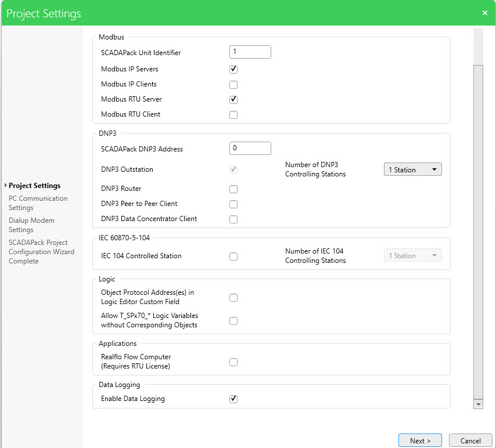Viewport: 496px width, 448px height.
Task: Check the DNP3 Data Concentrator Client box
Action: [233, 219]
